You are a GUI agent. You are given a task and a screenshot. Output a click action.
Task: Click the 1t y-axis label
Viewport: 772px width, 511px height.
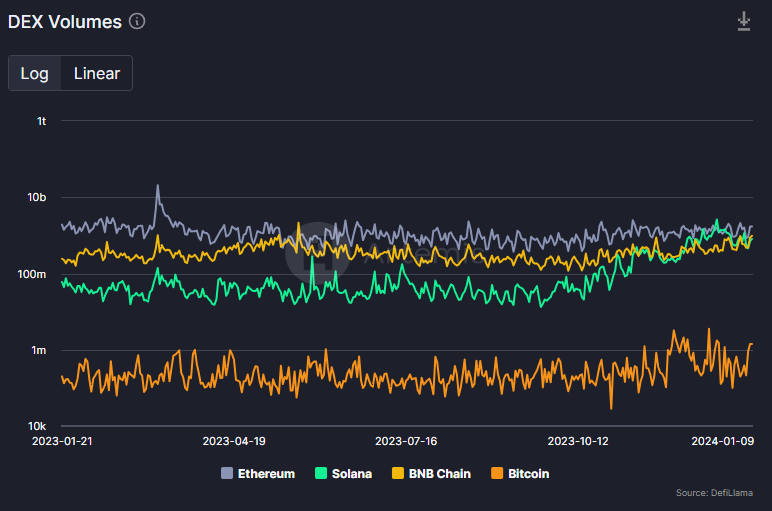(41, 121)
